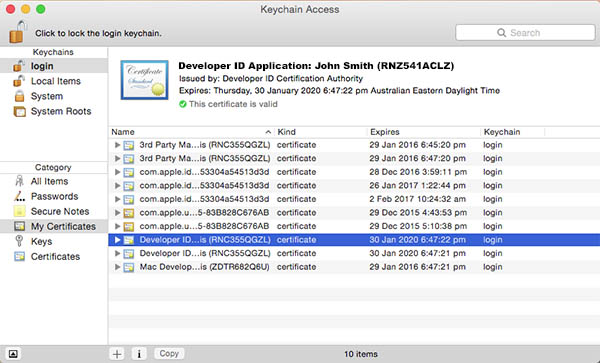Click the System keychain lock icon
The image size is (600, 363).
19,96
